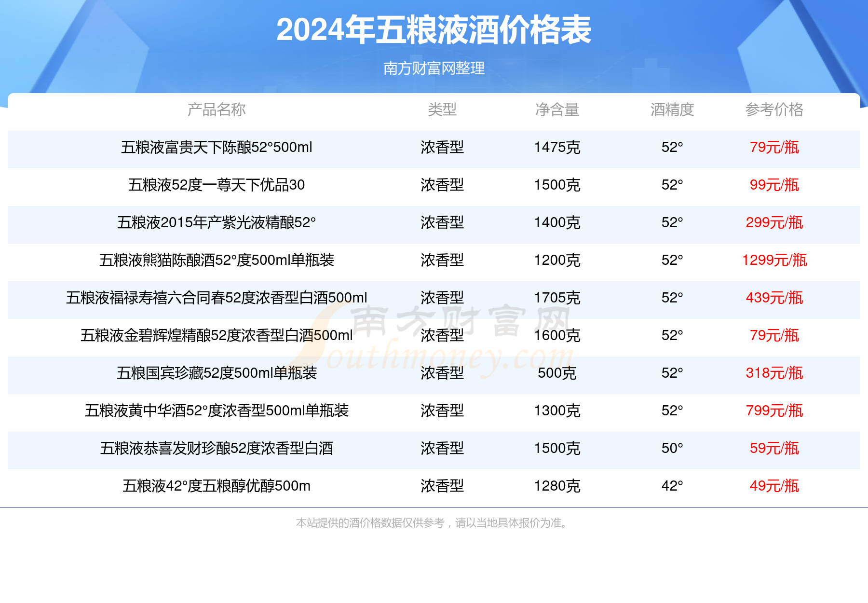Click product 五粮液黄中华酒52°度浓香型500ml单瓶装
Screen dimensions: 868x603
(217, 411)
